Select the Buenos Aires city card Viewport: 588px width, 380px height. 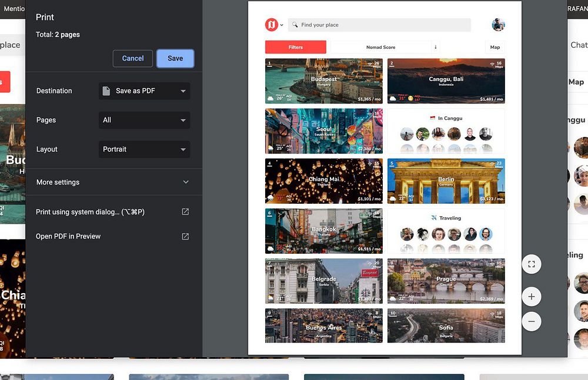pos(323,325)
